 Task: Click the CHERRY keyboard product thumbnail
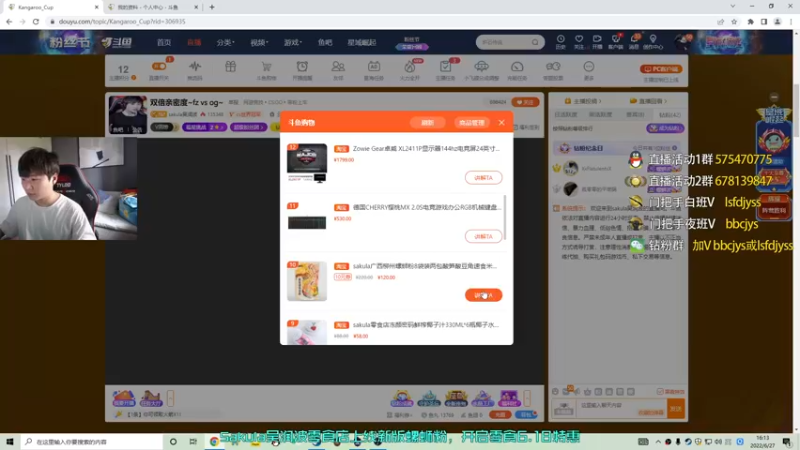click(307, 221)
